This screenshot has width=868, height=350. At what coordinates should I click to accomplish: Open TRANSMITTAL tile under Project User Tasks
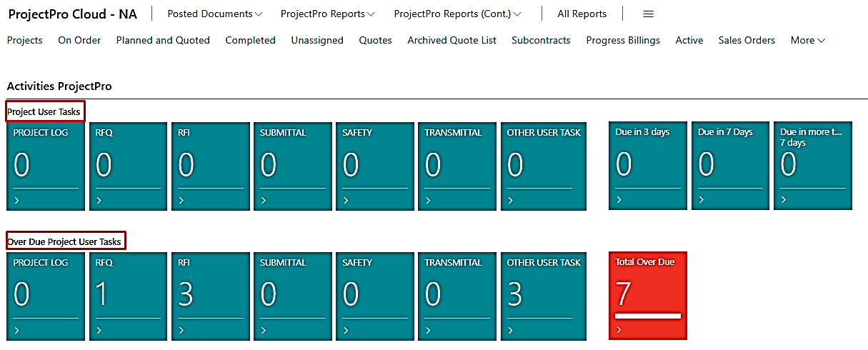click(457, 166)
